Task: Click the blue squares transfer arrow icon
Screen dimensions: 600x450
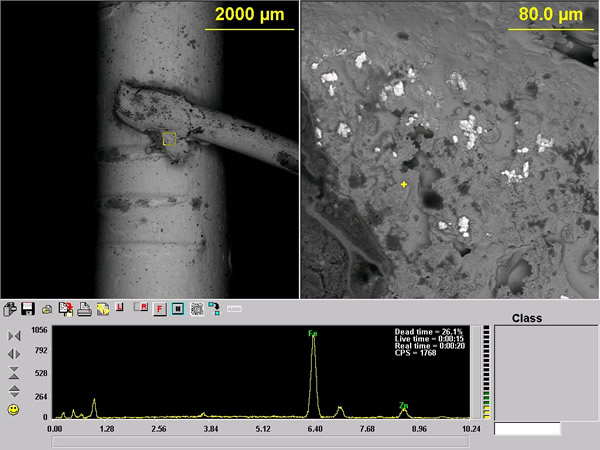Action: (x=215, y=309)
